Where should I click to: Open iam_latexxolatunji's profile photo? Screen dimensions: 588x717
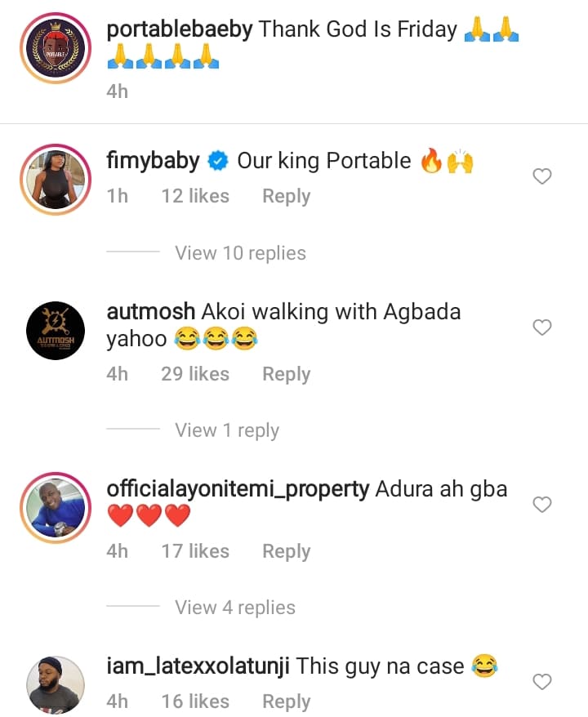[56, 683]
